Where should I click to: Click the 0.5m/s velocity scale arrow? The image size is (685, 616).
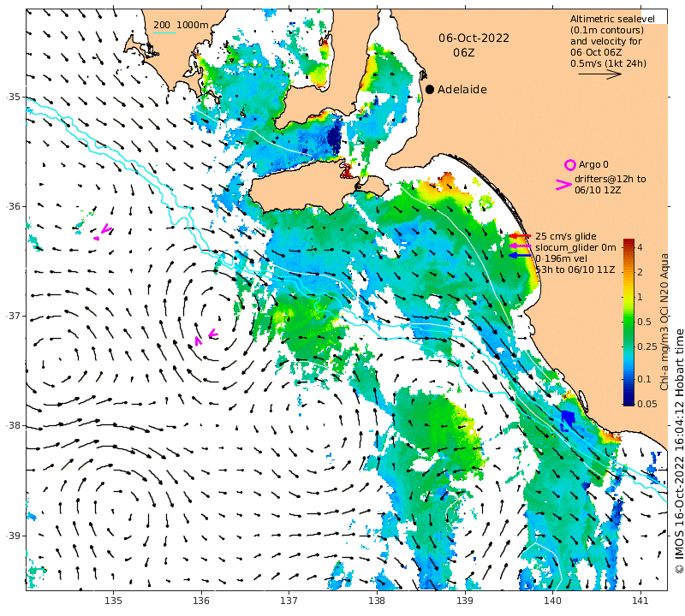point(600,74)
